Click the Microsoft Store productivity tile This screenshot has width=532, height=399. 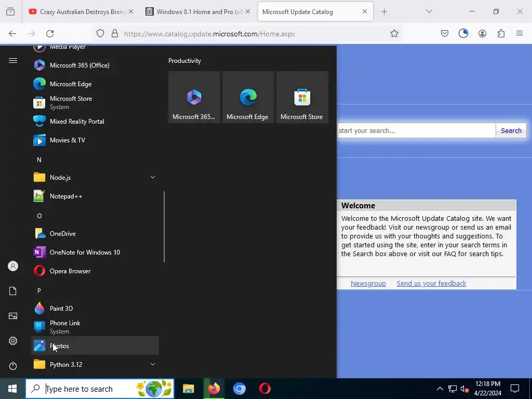tap(302, 97)
